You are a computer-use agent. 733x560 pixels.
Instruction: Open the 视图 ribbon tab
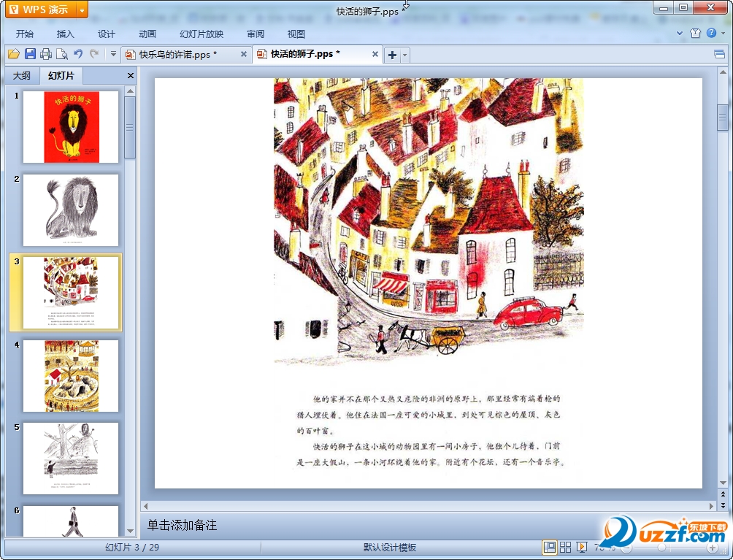(296, 34)
